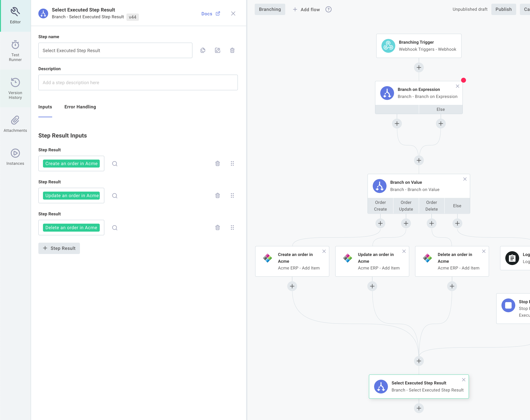Click the copy step icon beside step name
The height and width of the screenshot is (420, 530).
tap(203, 50)
